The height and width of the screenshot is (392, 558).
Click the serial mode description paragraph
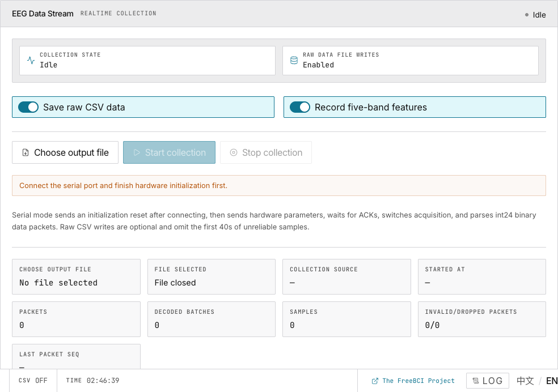pos(274,221)
